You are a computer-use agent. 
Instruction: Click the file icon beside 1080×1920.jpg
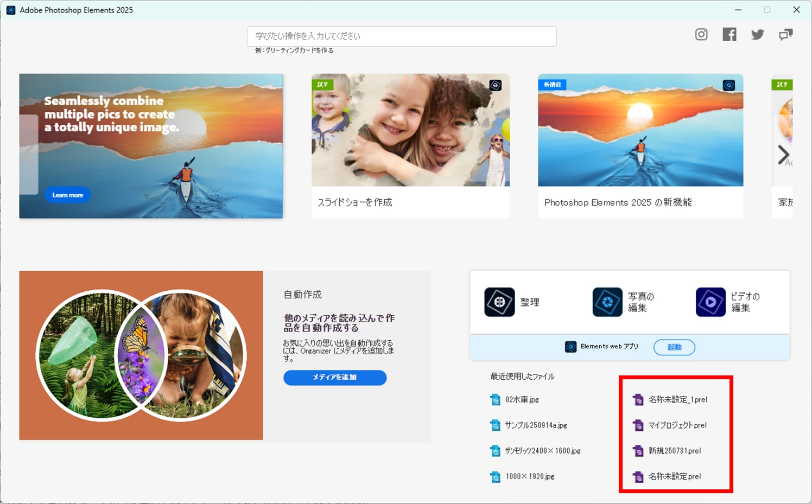pyautogui.click(x=495, y=477)
